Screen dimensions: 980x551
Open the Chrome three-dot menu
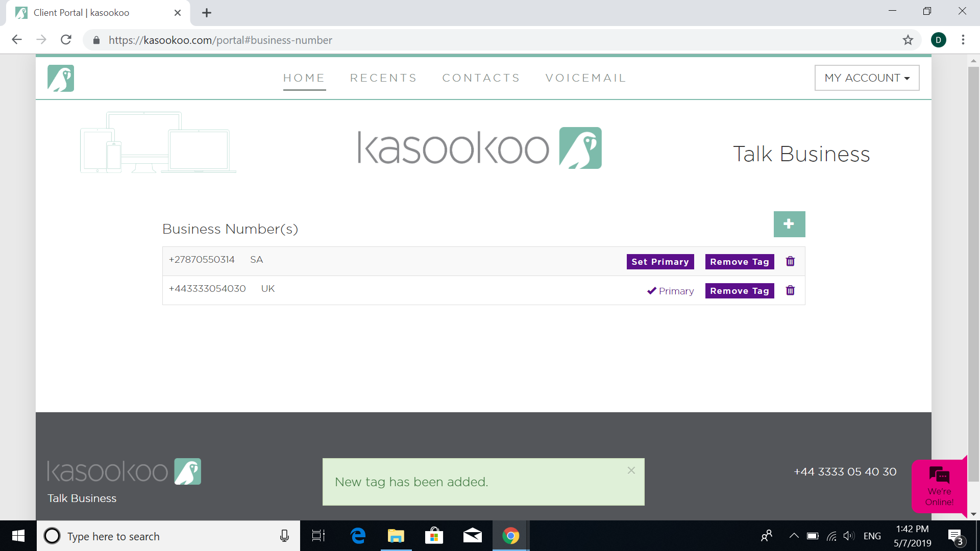(x=963, y=40)
